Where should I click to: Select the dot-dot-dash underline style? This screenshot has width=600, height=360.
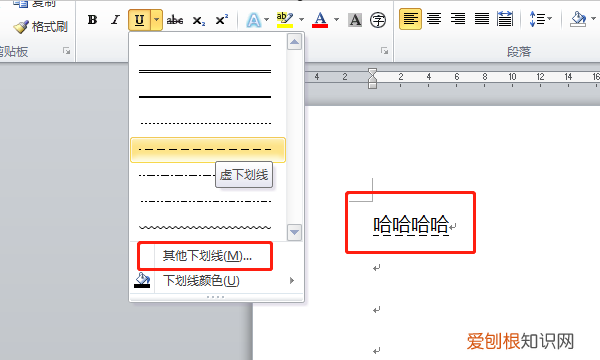point(208,201)
